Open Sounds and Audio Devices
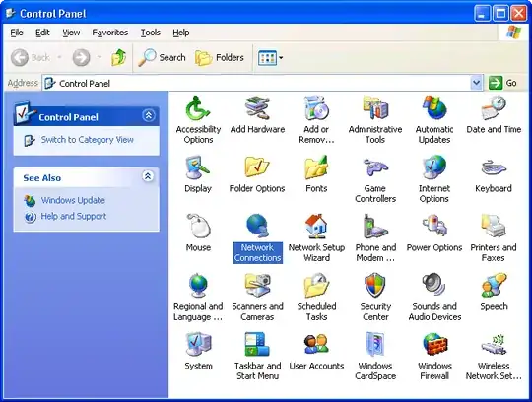Image resolution: width=532 pixels, height=402 pixels. click(434, 298)
